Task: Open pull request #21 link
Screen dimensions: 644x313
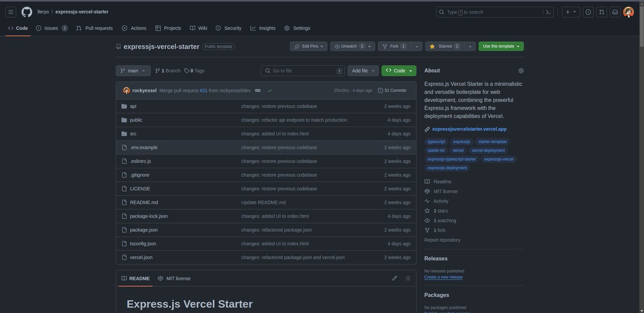Action: click(203, 91)
